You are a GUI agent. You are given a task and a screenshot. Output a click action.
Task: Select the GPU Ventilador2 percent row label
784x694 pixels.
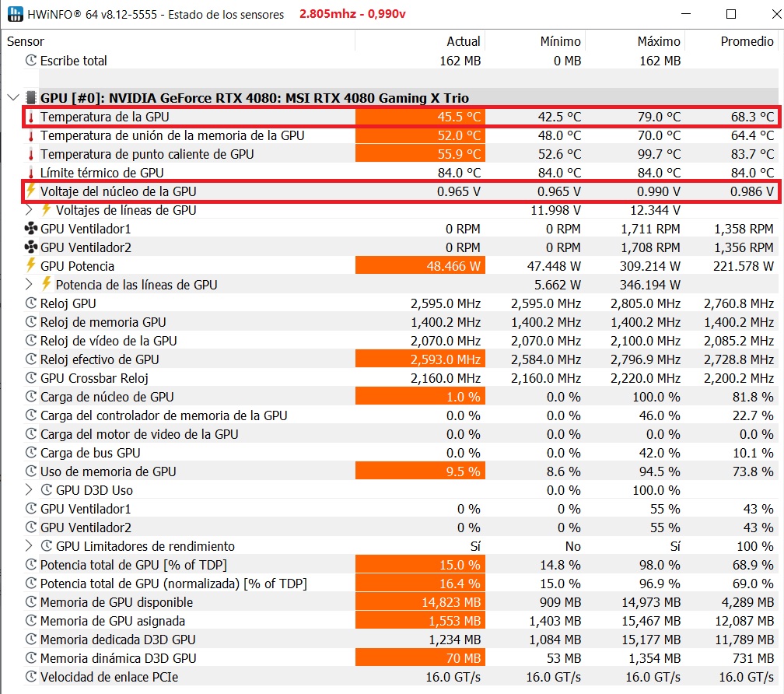coord(86,528)
